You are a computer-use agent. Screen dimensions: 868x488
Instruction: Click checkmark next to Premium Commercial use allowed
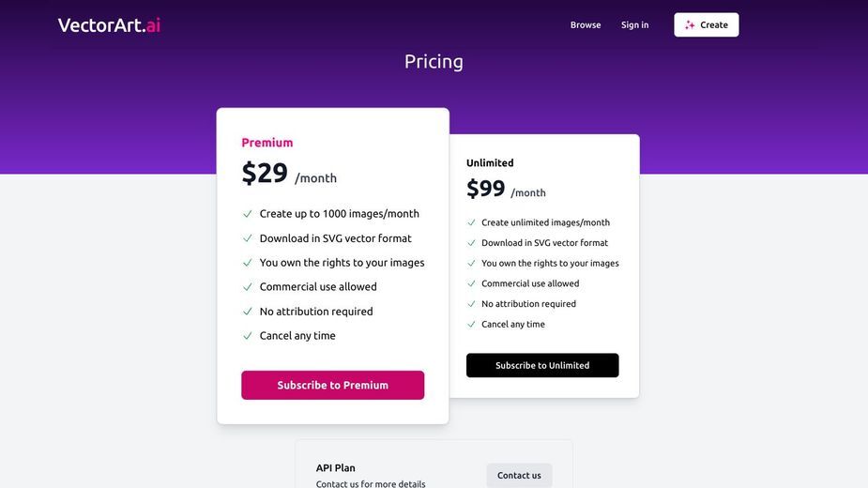(x=248, y=287)
